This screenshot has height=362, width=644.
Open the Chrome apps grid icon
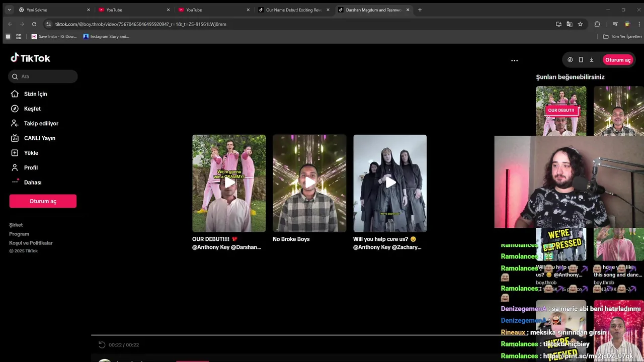19,36
